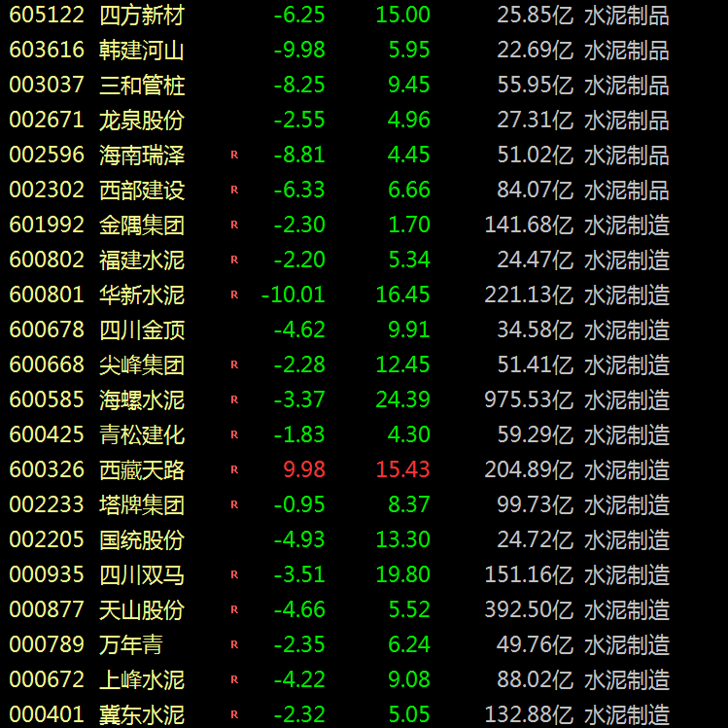
Task: Select 龙泉股份 stock name
Action: point(142,120)
